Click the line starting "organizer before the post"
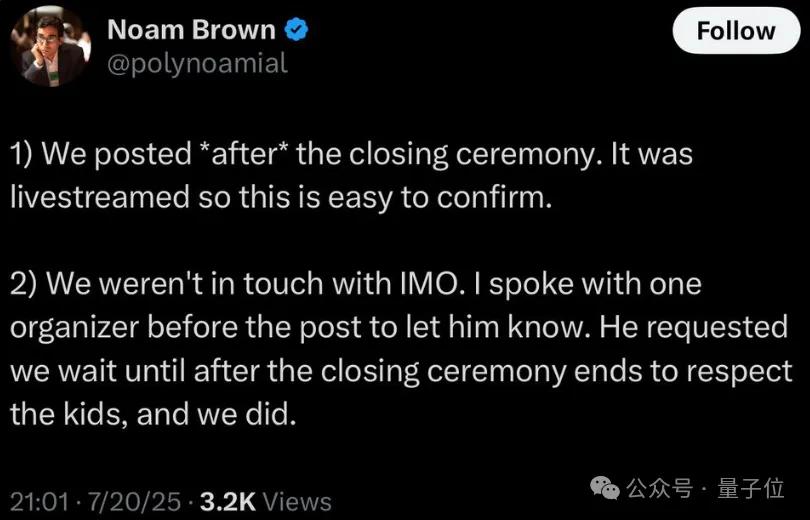The width and height of the screenshot is (810, 520). point(398,327)
